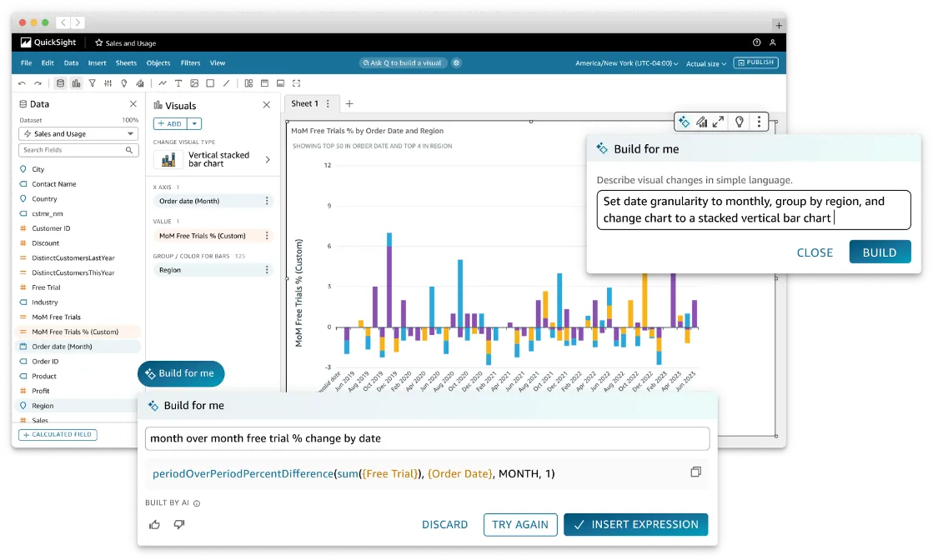Copy the periodOverPeriod expression with the copy icon

tap(696, 472)
